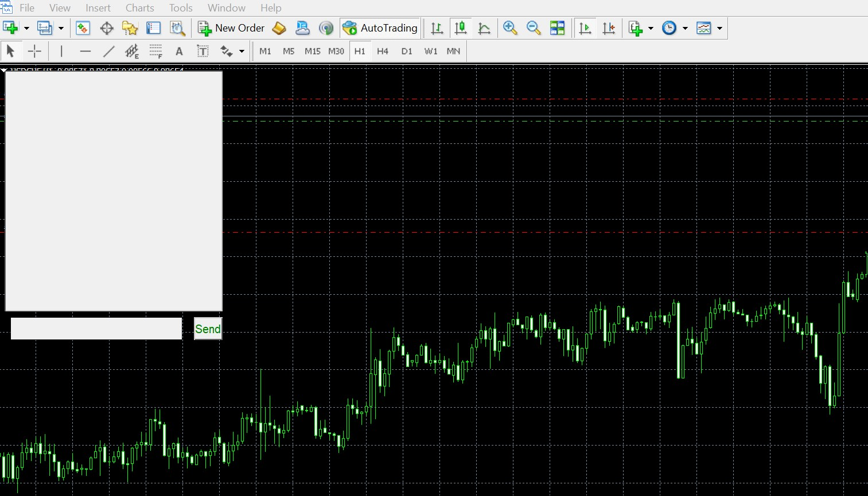
Task: Switch to M5 timeframe
Action: tap(289, 51)
